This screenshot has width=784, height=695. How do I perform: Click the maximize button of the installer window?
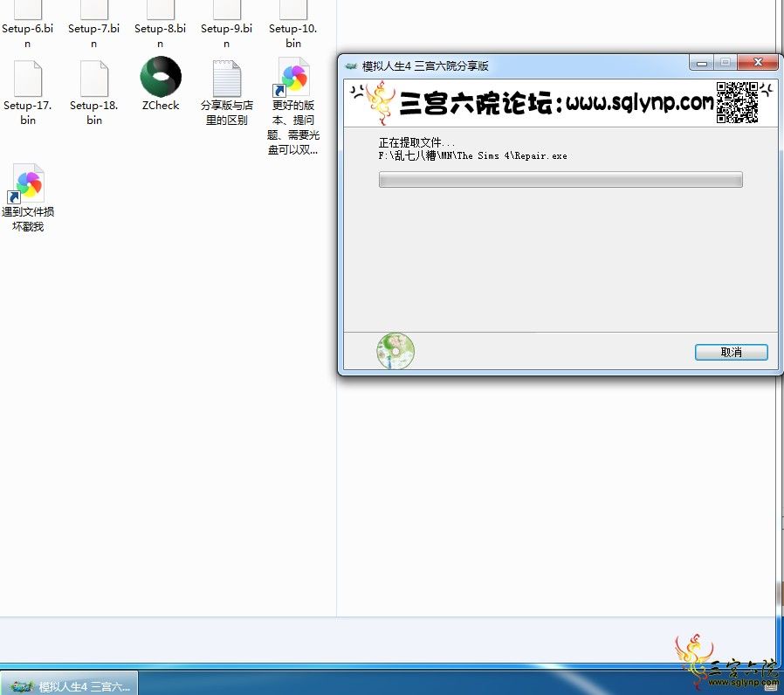(726, 63)
